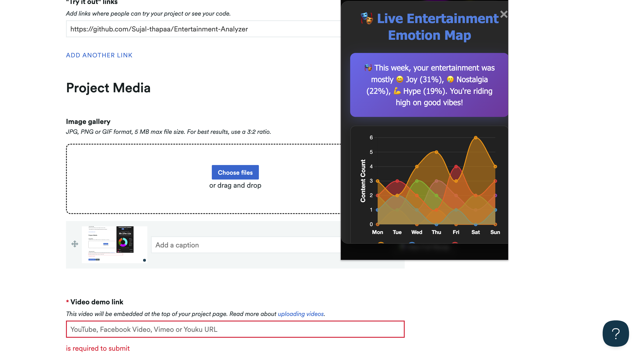The width and height of the screenshot is (644, 363).
Task: Close the Live Entertainment Emotion Map popup
Action: pos(503,14)
